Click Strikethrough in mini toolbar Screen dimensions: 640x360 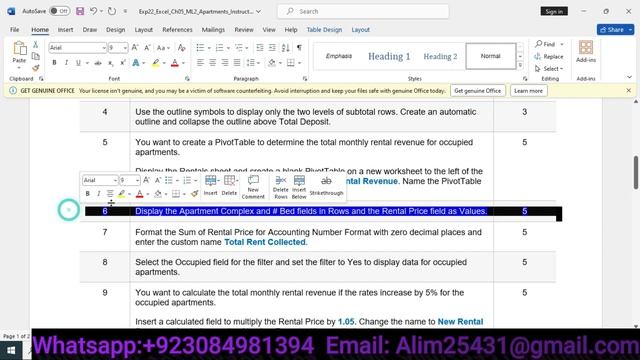pyautogui.click(x=326, y=186)
